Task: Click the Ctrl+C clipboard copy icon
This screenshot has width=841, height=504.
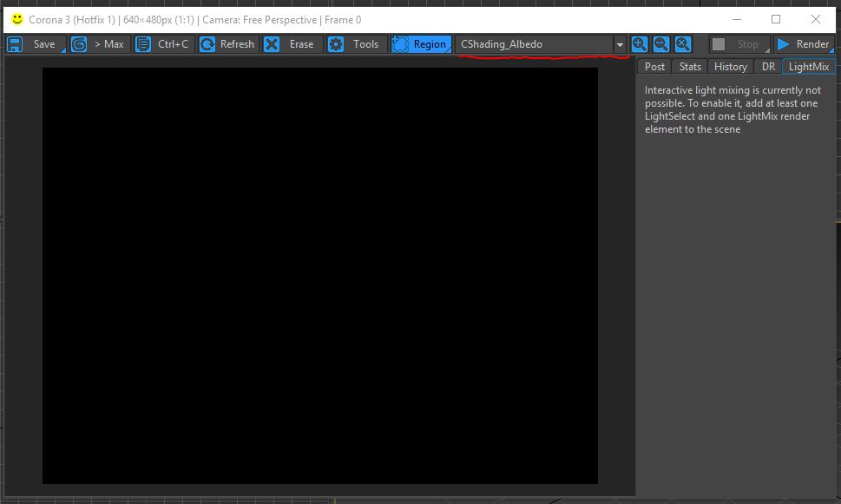Action: pos(142,44)
